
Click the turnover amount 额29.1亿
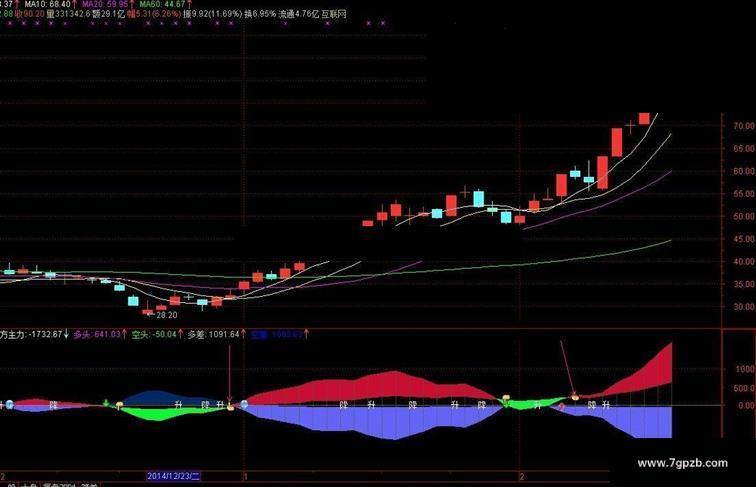pos(109,14)
